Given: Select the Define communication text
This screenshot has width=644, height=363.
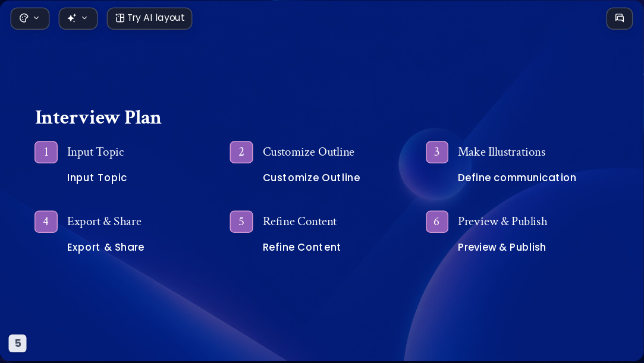Looking at the screenshot, I should coord(517,178).
